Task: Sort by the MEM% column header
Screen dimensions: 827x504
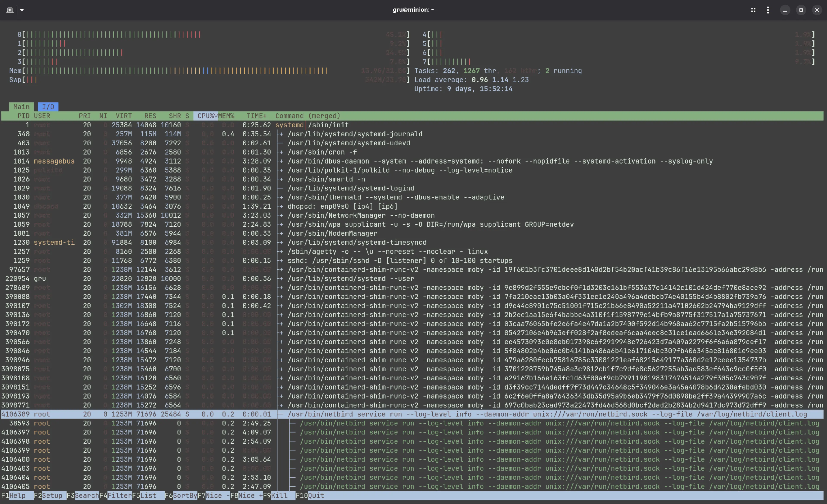Action: point(227,116)
